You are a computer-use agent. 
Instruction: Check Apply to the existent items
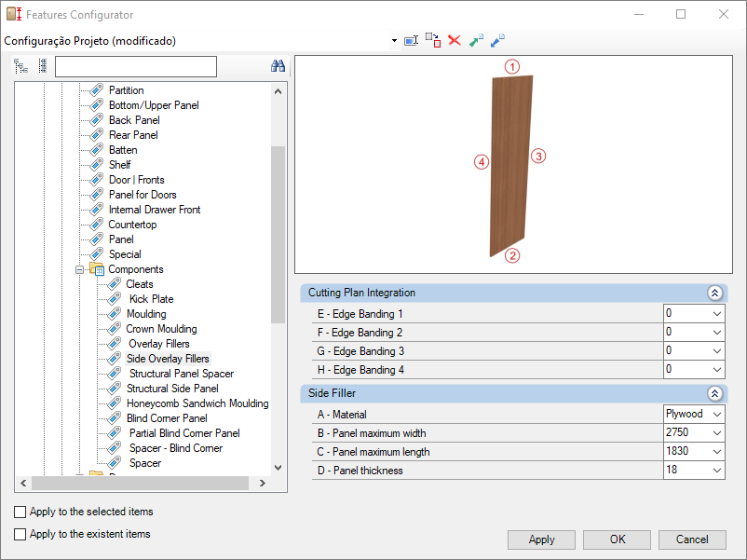[20, 534]
